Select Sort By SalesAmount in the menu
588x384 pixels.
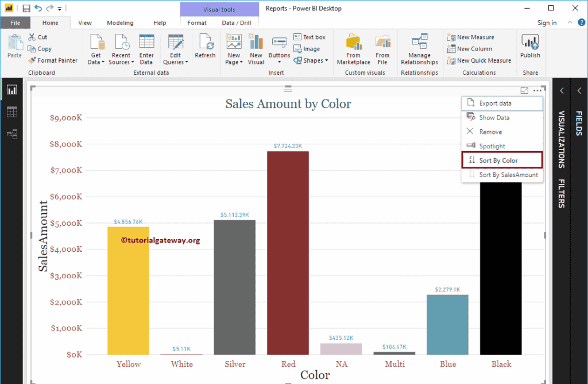point(502,175)
